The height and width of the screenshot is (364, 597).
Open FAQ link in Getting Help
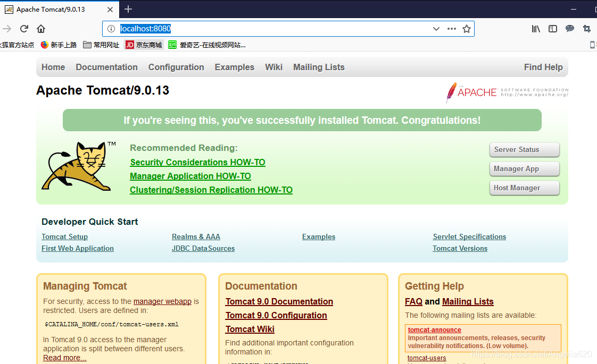413,302
